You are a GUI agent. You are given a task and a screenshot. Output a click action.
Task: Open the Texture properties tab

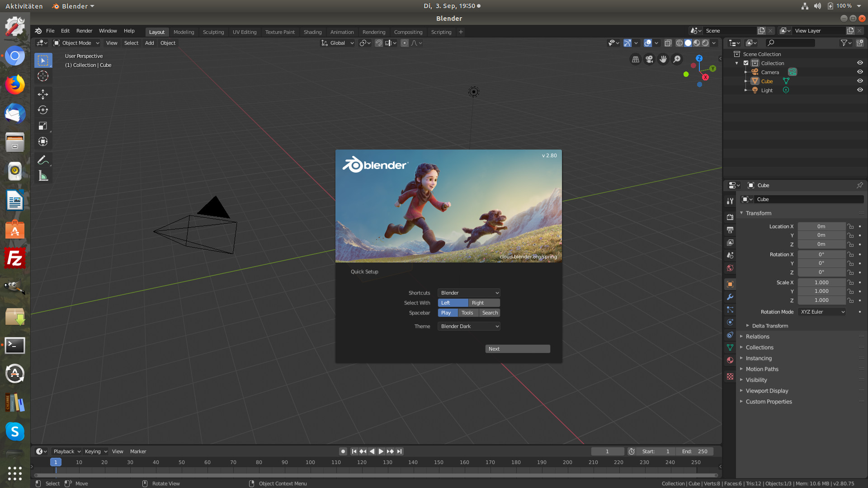pos(730,376)
